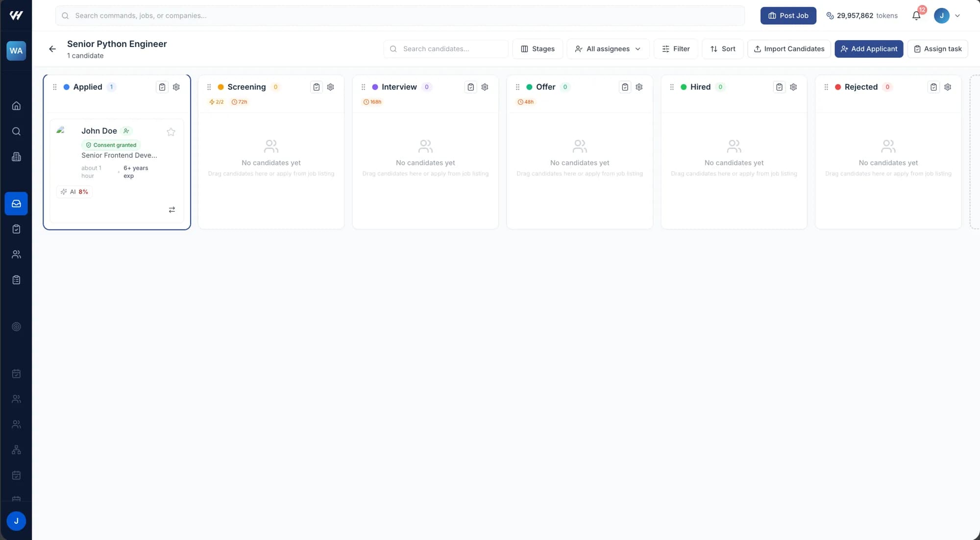Open the All assignees dropdown
Screen dimensions: 980x540
point(608,49)
